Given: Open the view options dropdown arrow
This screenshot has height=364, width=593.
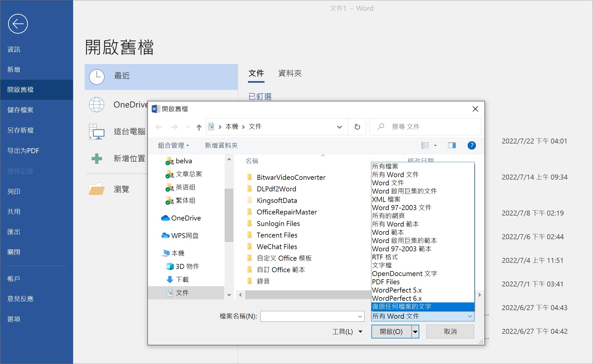Looking at the screenshot, I should pyautogui.click(x=435, y=145).
